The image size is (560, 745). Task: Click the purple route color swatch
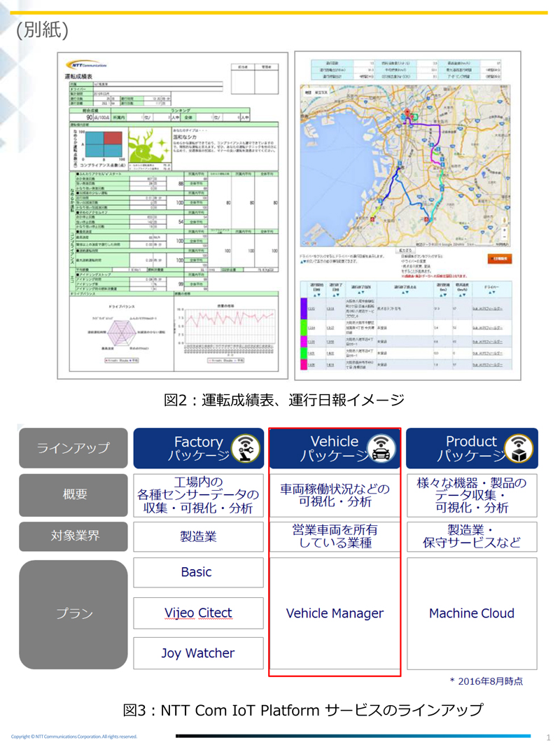[304, 308]
